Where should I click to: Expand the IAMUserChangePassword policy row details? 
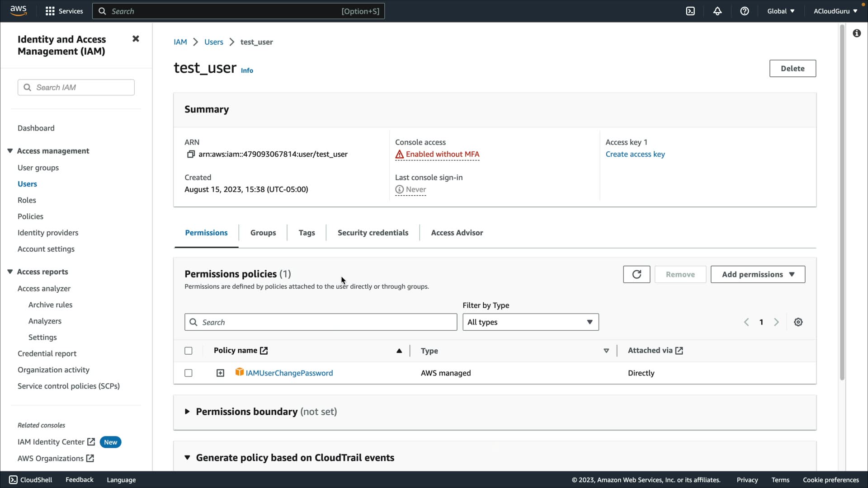coord(220,373)
